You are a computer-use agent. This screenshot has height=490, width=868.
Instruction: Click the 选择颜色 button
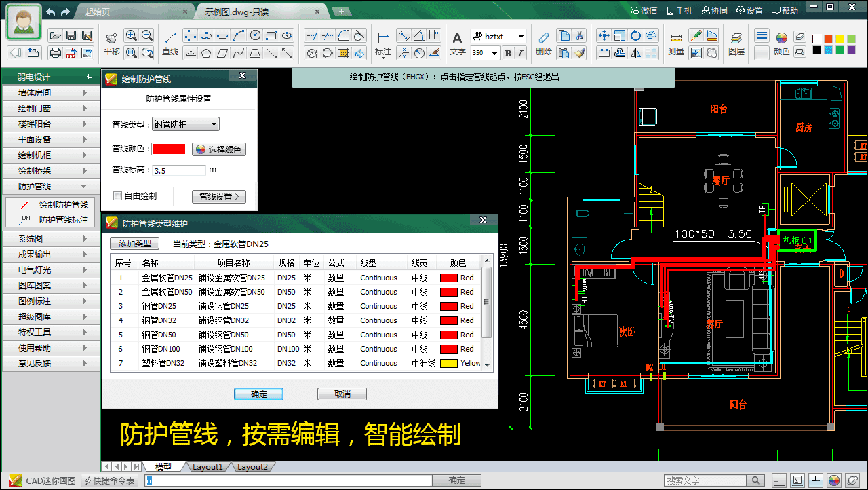click(218, 149)
